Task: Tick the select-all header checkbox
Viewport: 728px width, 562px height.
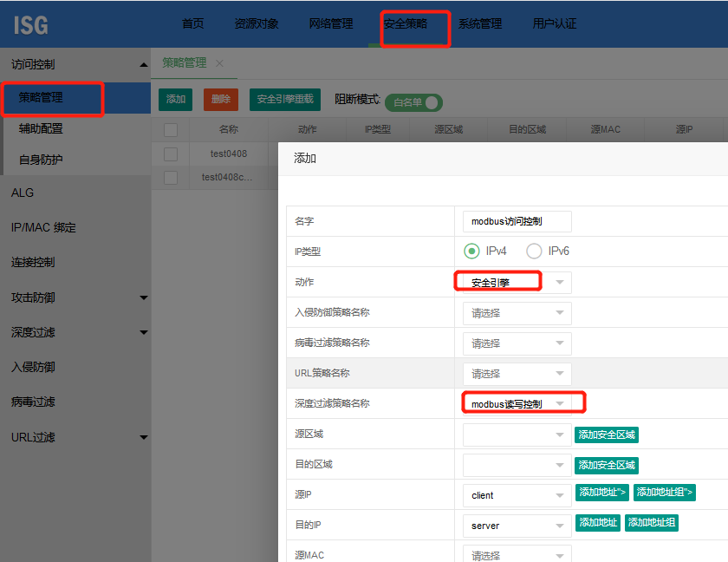Action: [171, 130]
